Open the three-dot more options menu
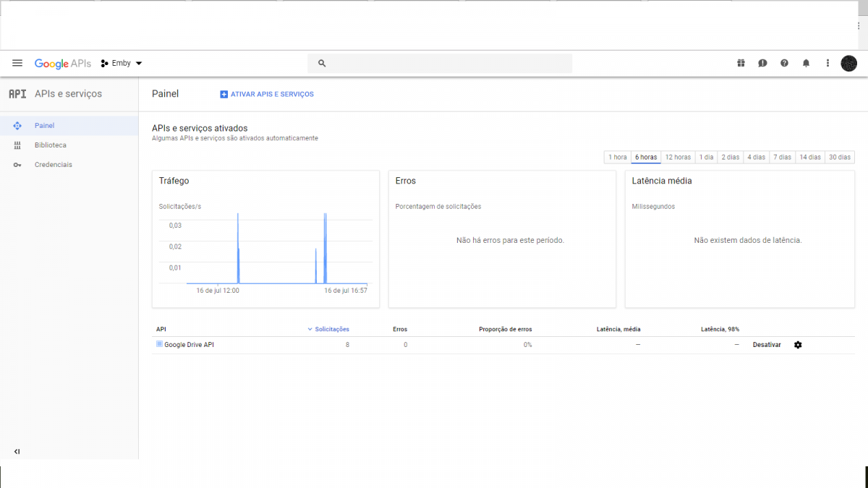Screen dimensions: 868x488 (827, 64)
